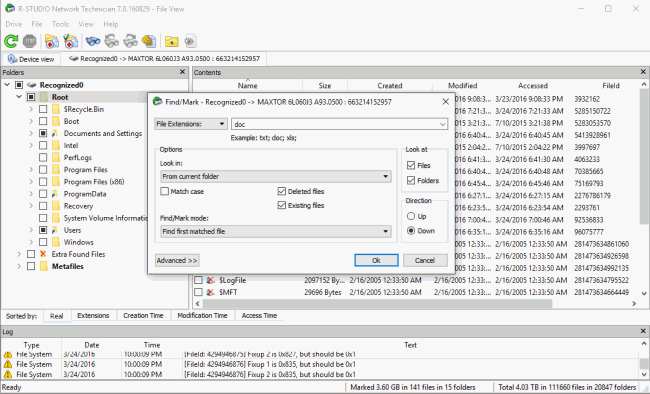
Task: Open the File Extensions type dropdown
Action: pyautogui.click(x=191, y=124)
